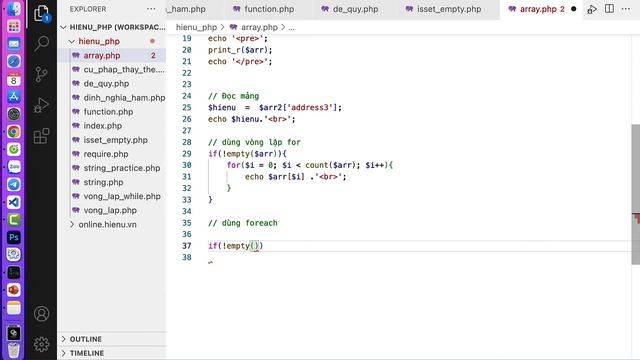Open array.php in the file tree
The height and width of the screenshot is (360, 640).
(112, 56)
